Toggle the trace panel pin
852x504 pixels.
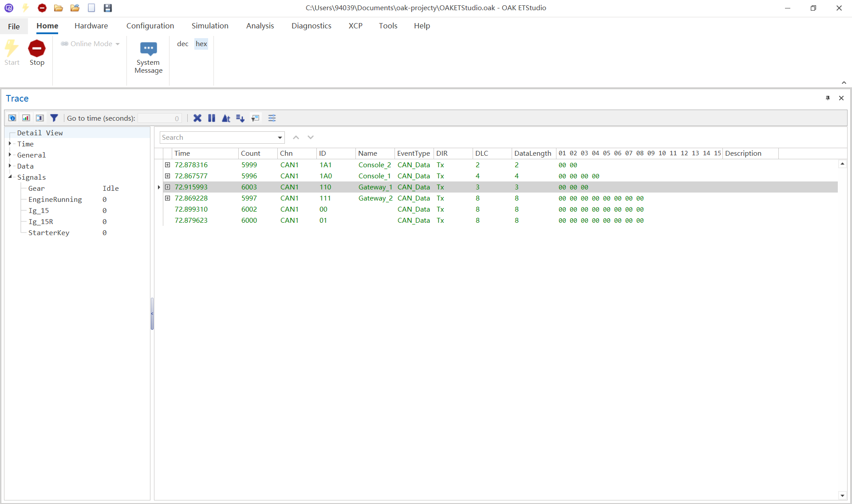(828, 98)
